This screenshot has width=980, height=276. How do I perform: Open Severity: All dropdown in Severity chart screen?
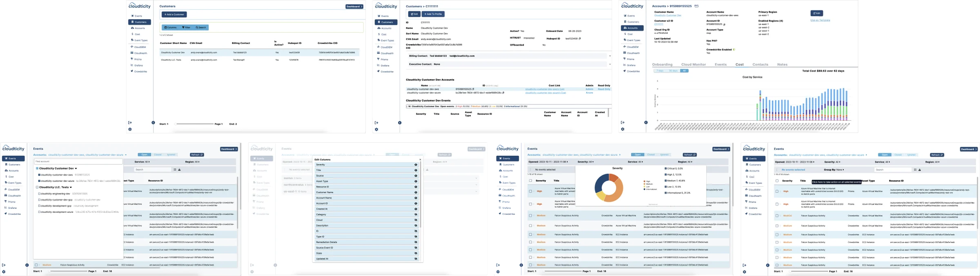point(585,162)
